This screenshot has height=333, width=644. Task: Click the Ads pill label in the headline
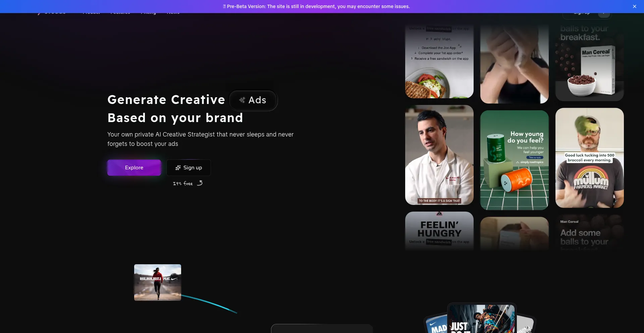click(x=257, y=100)
